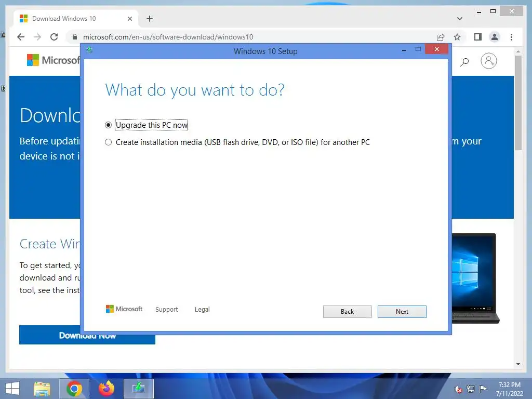Bookmark this page with the star icon
Screen dimensions: 532x399
(x=457, y=37)
